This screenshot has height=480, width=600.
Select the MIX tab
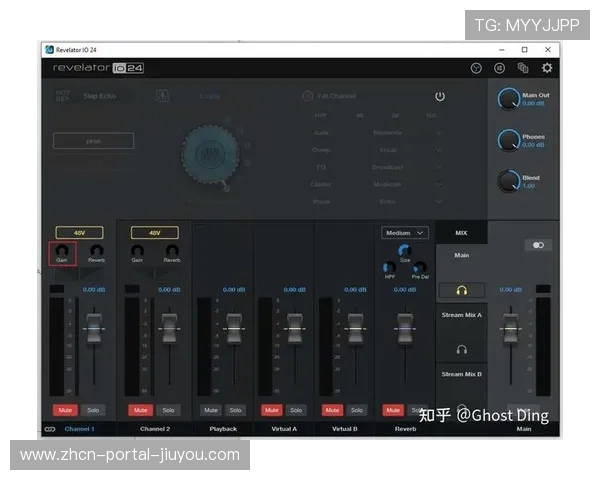coord(461,232)
